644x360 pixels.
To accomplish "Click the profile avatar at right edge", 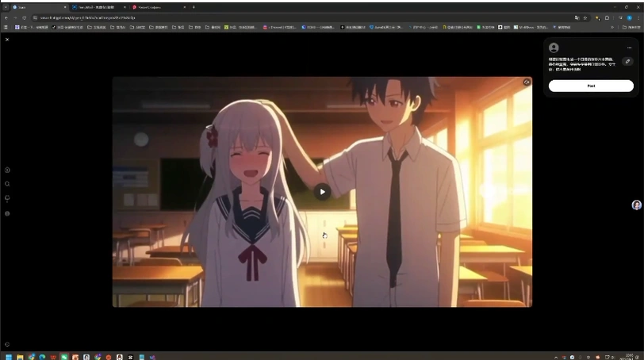I will coord(636,205).
